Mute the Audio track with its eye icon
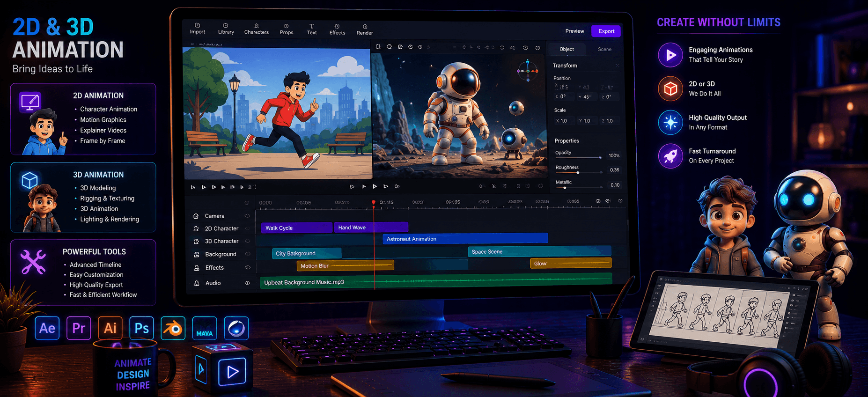Image resolution: width=868 pixels, height=397 pixels. 247,283
